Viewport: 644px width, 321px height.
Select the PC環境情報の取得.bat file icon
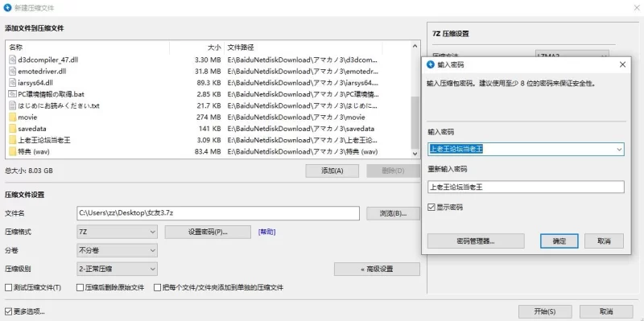12,94
